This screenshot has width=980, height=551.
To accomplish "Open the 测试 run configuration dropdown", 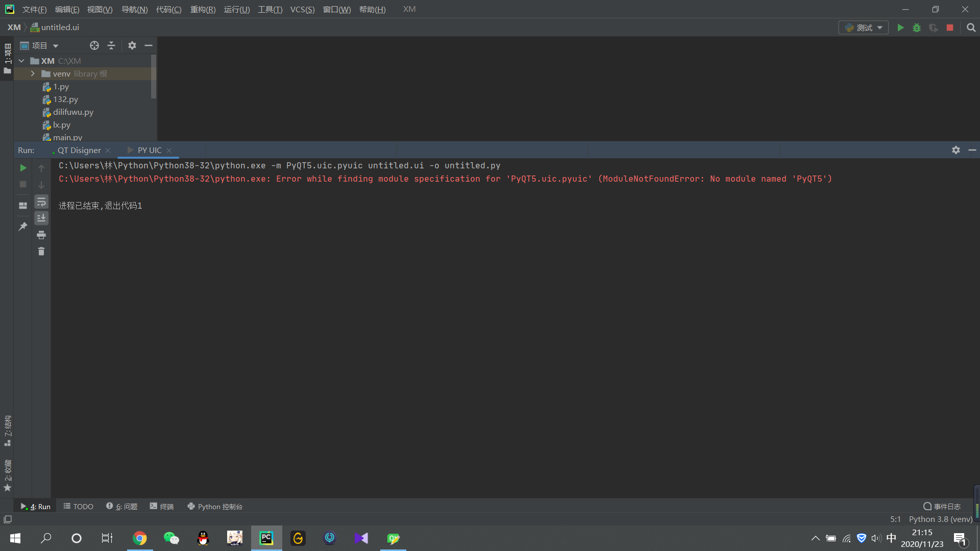I will (864, 28).
